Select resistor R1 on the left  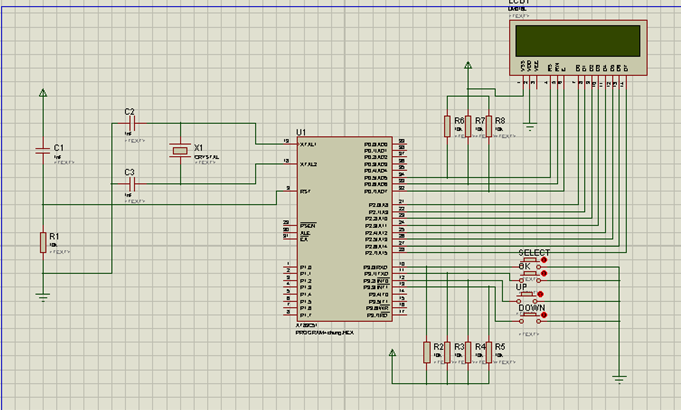42,242
